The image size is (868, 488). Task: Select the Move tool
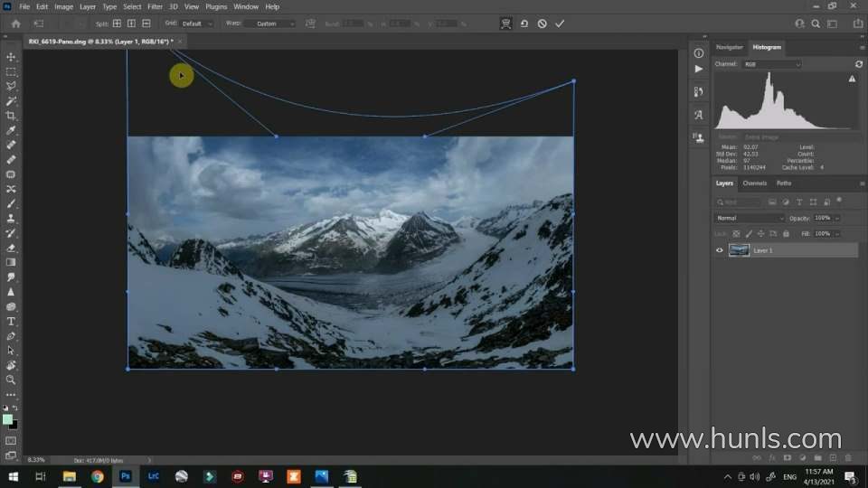click(11, 57)
